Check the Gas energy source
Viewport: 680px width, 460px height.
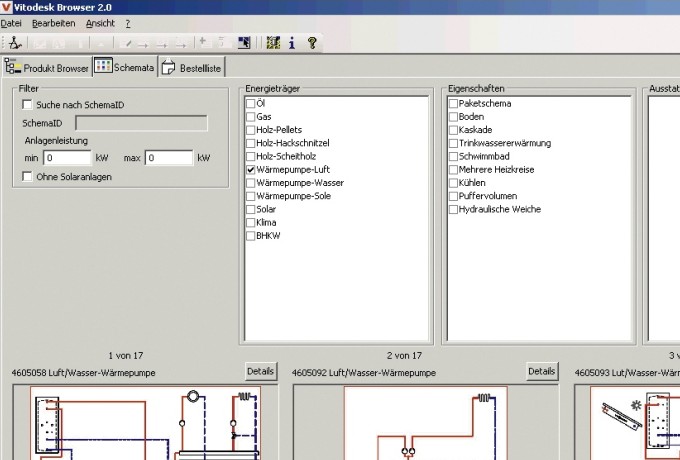click(x=250, y=117)
